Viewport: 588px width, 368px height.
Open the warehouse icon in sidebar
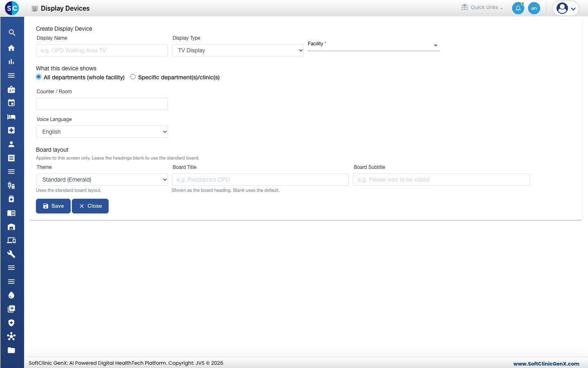click(x=11, y=227)
